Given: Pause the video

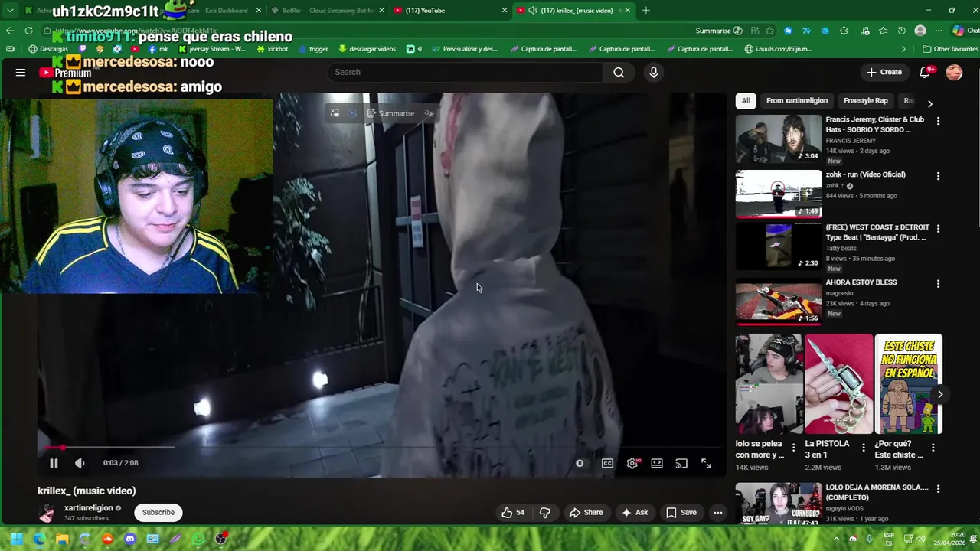Looking at the screenshot, I should [54, 463].
